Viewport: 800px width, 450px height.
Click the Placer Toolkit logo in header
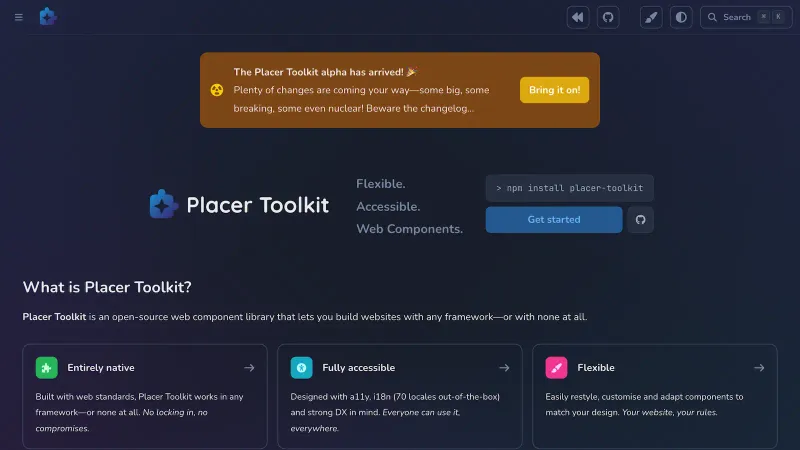(x=48, y=17)
